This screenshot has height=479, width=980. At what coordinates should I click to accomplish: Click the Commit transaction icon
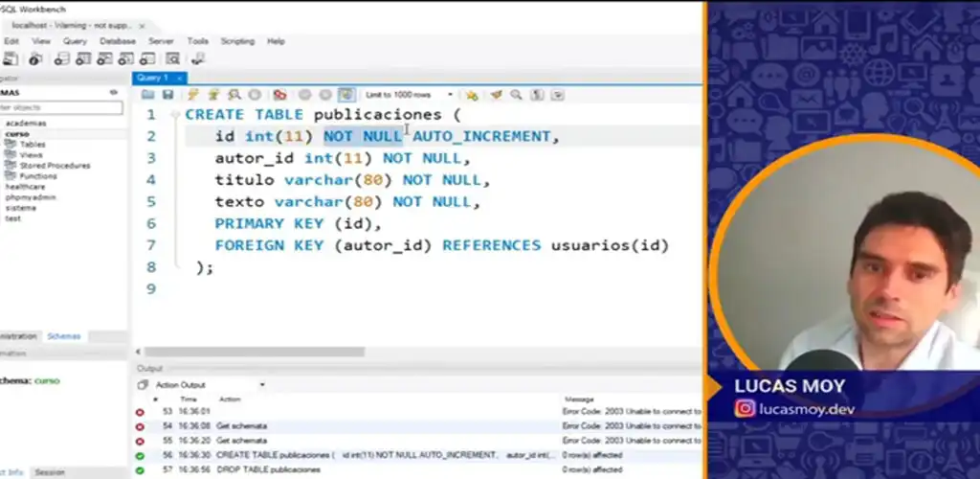point(304,95)
